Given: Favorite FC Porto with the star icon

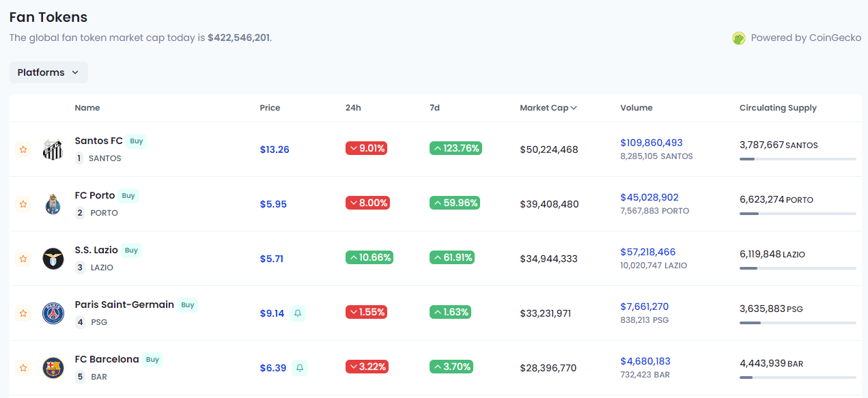Looking at the screenshot, I should tap(23, 204).
